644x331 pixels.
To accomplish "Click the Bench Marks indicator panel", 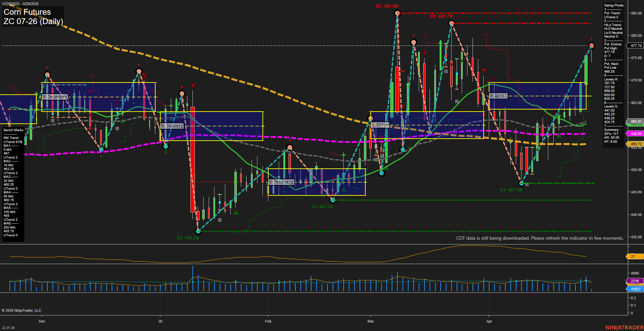I will pos(13,130).
